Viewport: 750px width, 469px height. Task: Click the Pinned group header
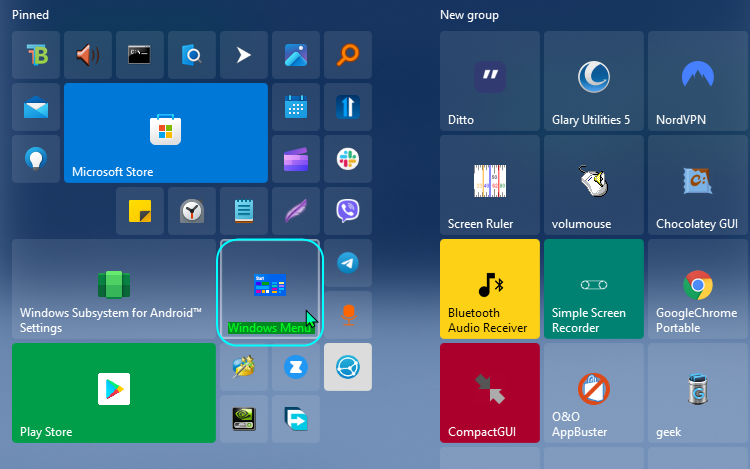tap(30, 15)
